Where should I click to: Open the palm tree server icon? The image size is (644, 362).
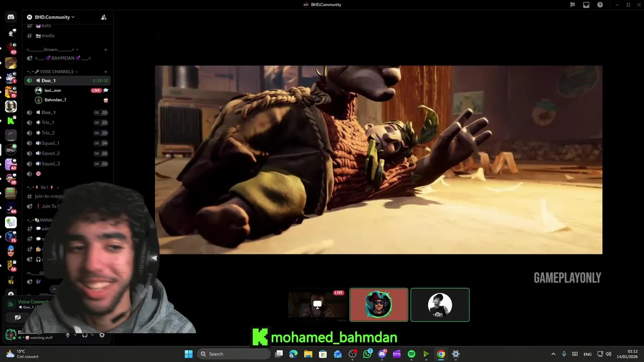point(11,222)
